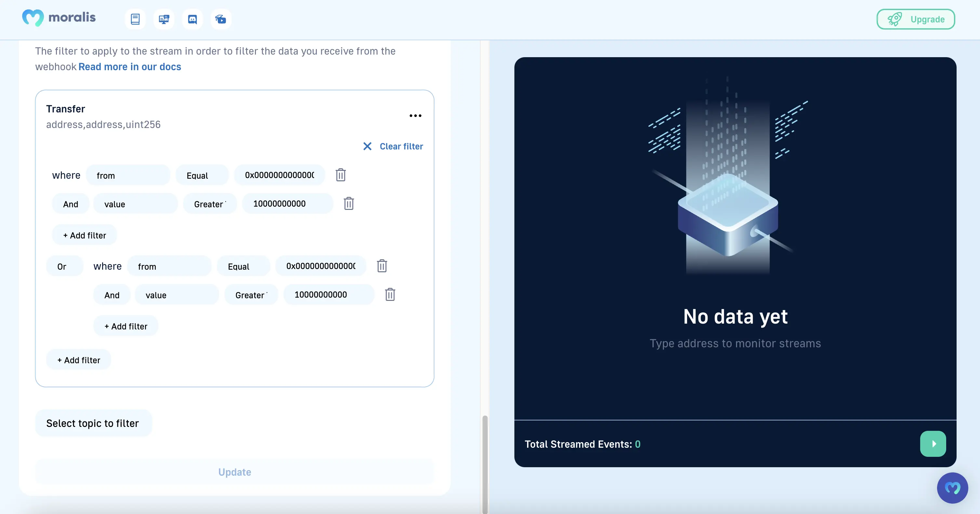Delete the first 'from Equal' filter row
Viewport: 980px width, 514px height.
(340, 175)
